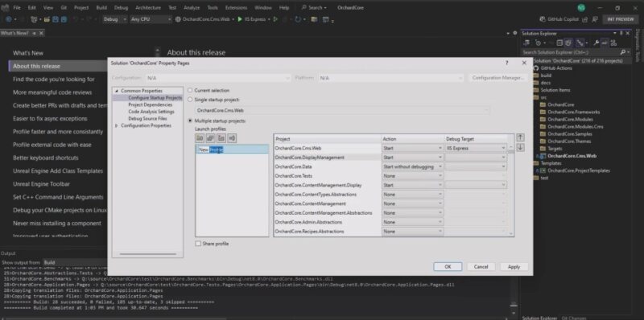The height and width of the screenshot is (320, 644).
Task: Open the Debug solution configuration dropdown
Action: [x=115, y=19]
